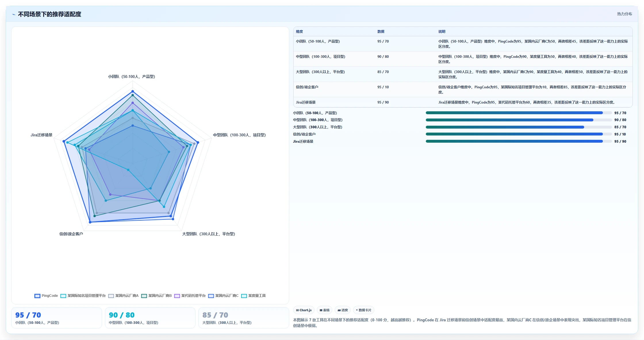Viewport: 644px width, 340px height.
Task: Click the table value 85 / 70
Action: 383,72
